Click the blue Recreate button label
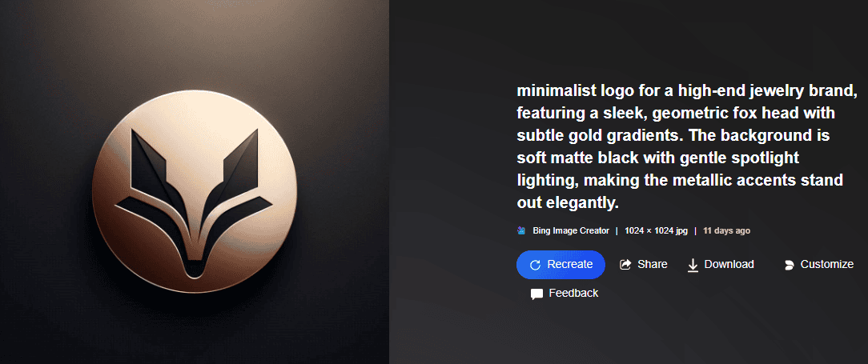Image resolution: width=868 pixels, height=364 pixels. coord(569,265)
